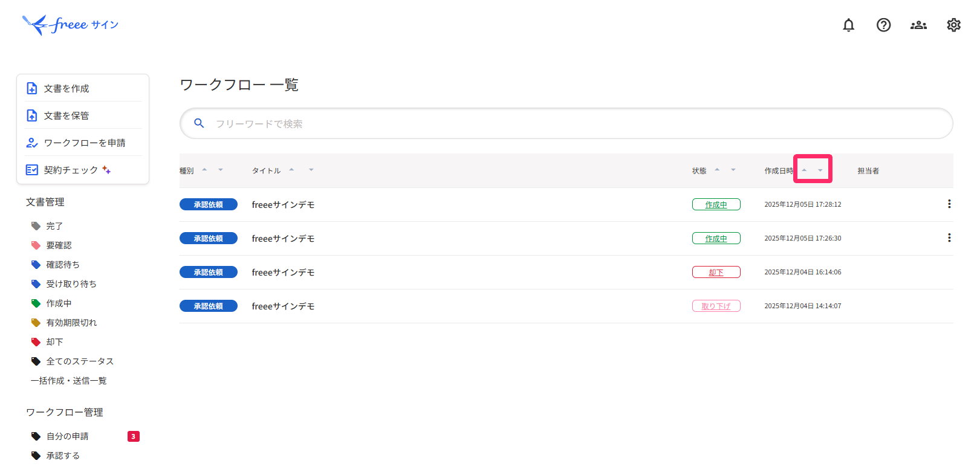Click the search magnifier icon
The image size is (980, 469).
[x=199, y=123]
